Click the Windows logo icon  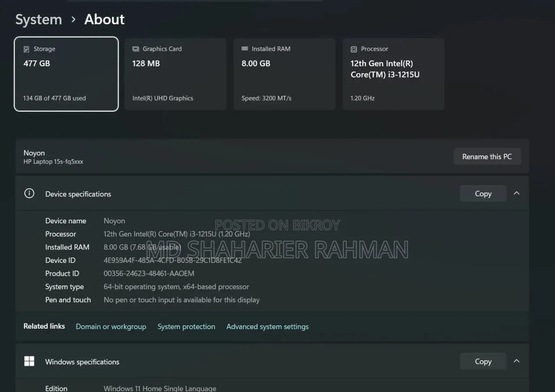(x=29, y=361)
